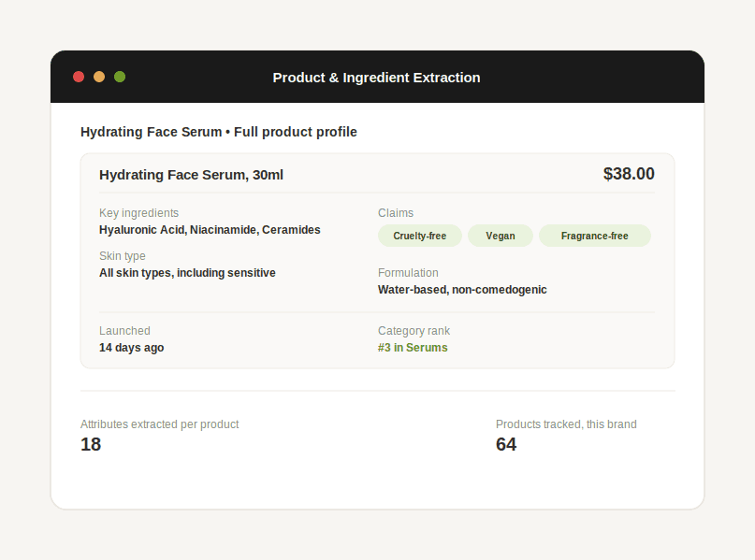Select the Cruelty-free claim tag
This screenshot has height=560, width=755.
click(x=420, y=236)
